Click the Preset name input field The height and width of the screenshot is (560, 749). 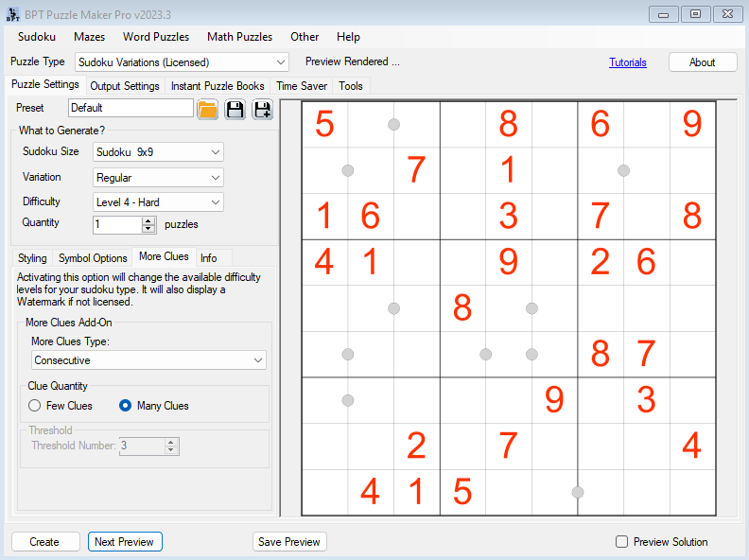click(x=131, y=108)
